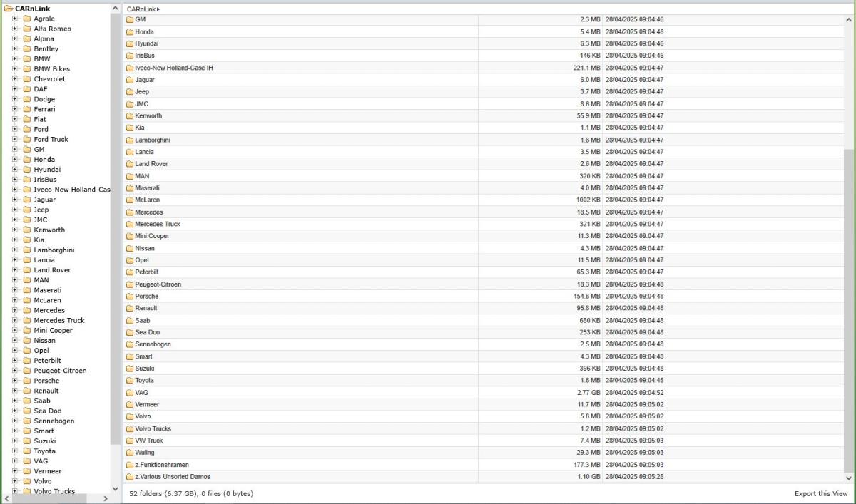Click the Export this View link

click(821, 493)
